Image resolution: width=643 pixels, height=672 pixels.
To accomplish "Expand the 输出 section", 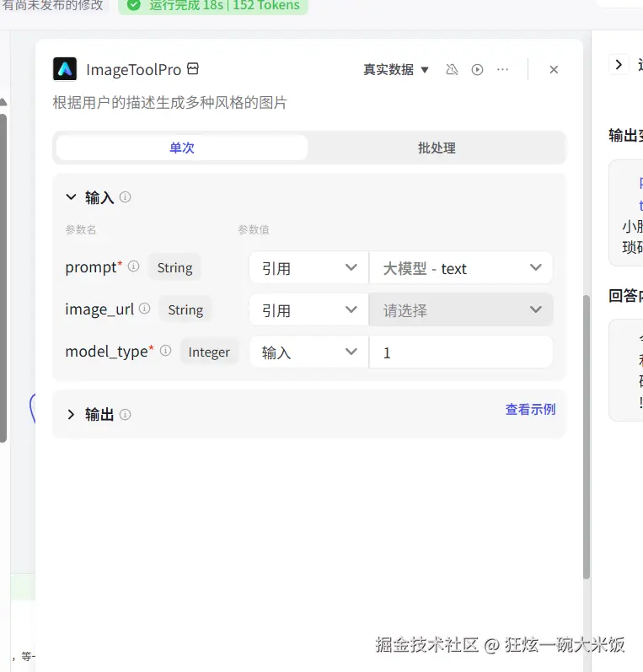I will pyautogui.click(x=71, y=415).
